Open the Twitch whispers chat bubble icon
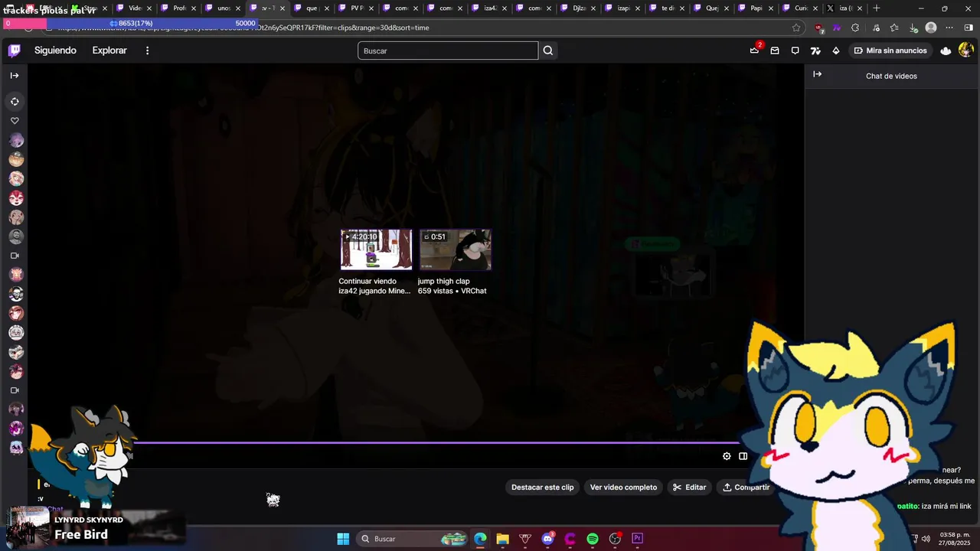 (x=795, y=51)
